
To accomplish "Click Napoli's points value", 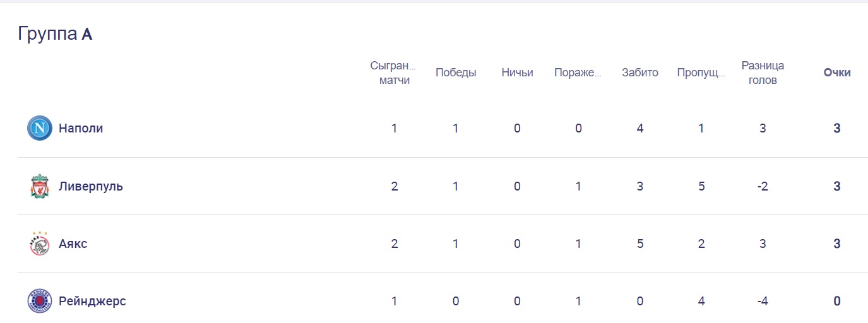I will pos(837,129).
